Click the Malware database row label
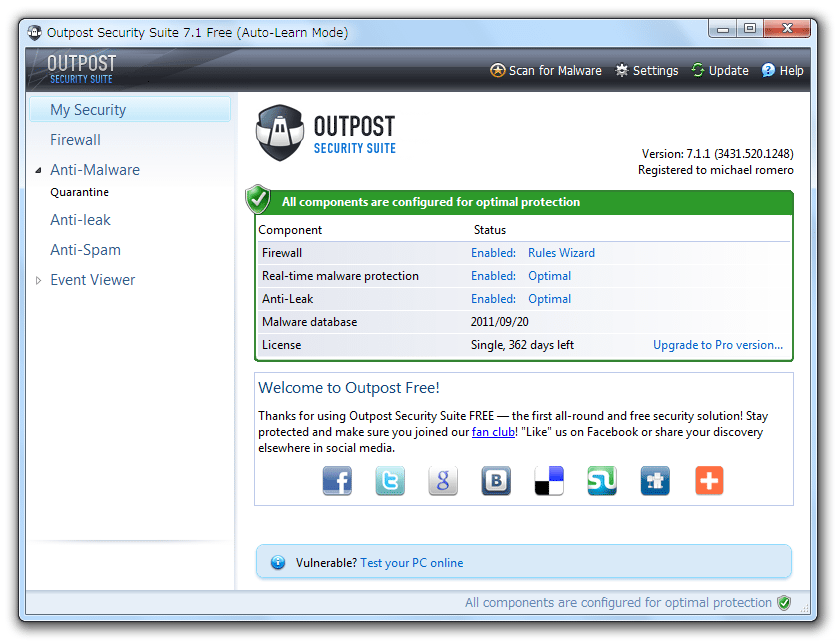839x642 pixels. (x=309, y=322)
